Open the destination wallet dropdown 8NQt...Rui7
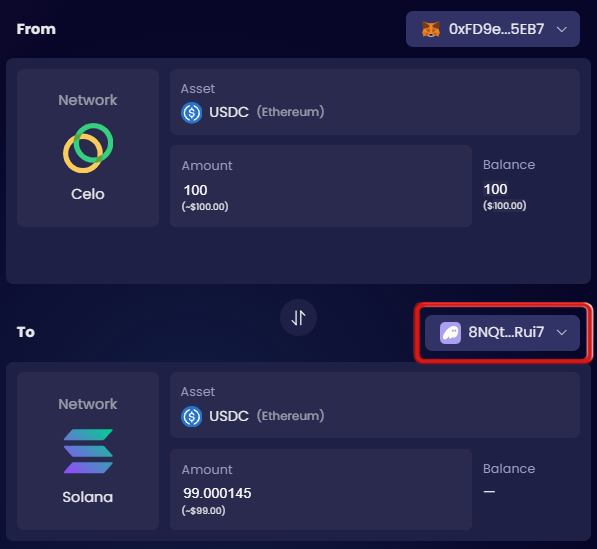Screen dimensions: 597x549 coord(502,333)
